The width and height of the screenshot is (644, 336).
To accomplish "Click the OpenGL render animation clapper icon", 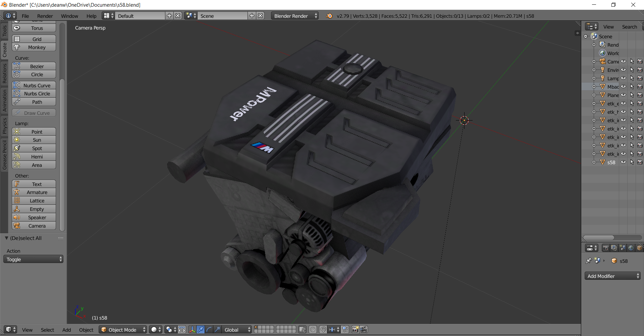I will point(364,330).
